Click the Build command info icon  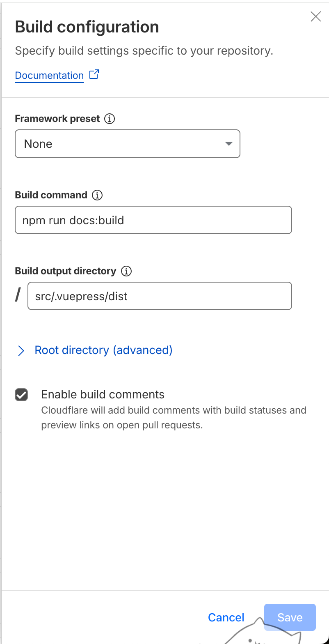pos(97,195)
